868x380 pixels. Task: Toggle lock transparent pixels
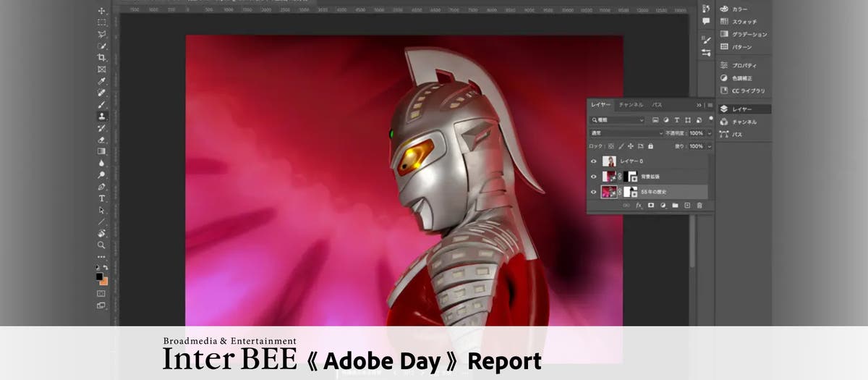point(613,146)
